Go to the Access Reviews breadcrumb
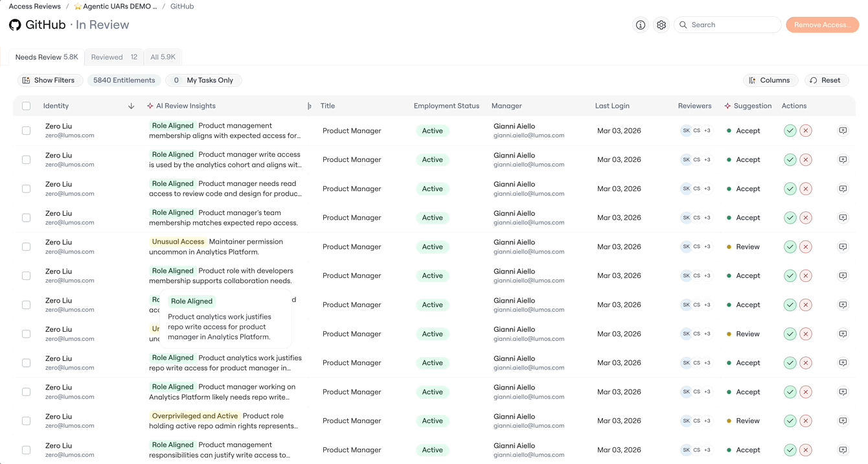 tap(34, 6)
